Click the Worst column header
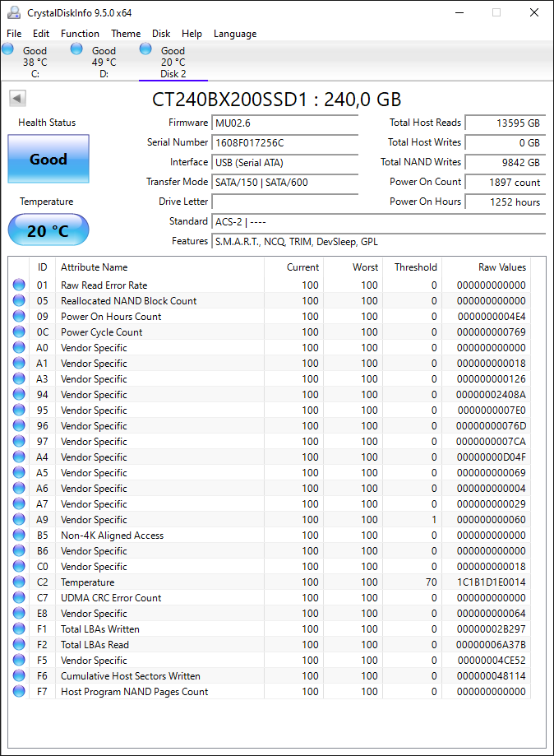 (x=353, y=267)
